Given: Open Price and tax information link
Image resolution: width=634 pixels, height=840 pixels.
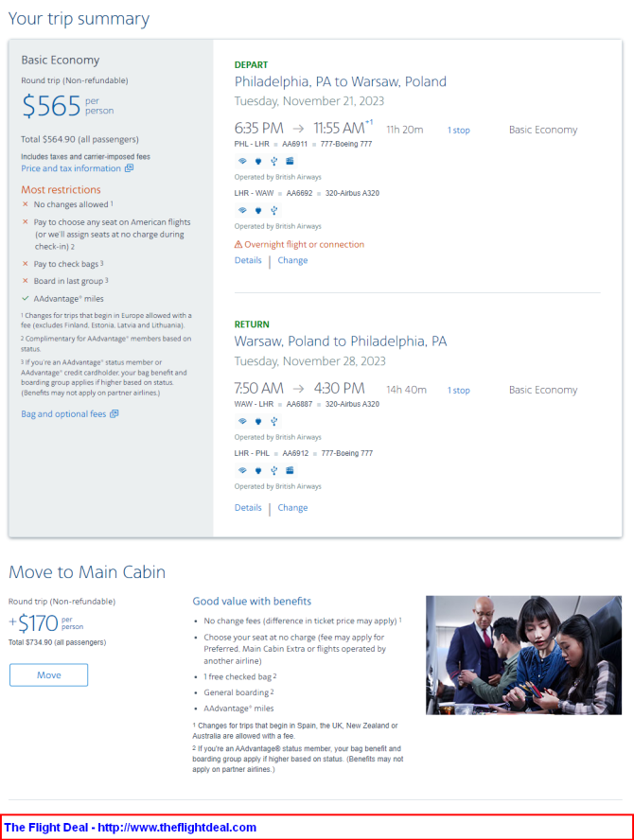Looking at the screenshot, I should (x=71, y=168).
